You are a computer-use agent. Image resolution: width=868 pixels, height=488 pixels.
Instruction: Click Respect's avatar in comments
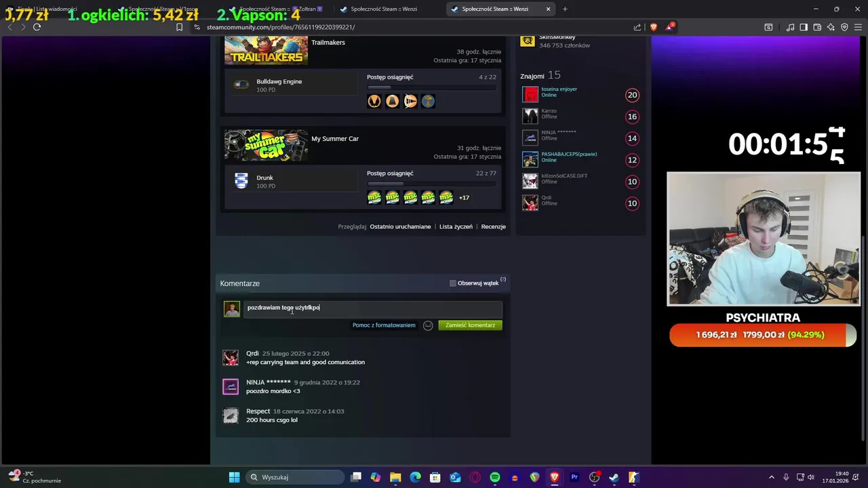pos(231,415)
